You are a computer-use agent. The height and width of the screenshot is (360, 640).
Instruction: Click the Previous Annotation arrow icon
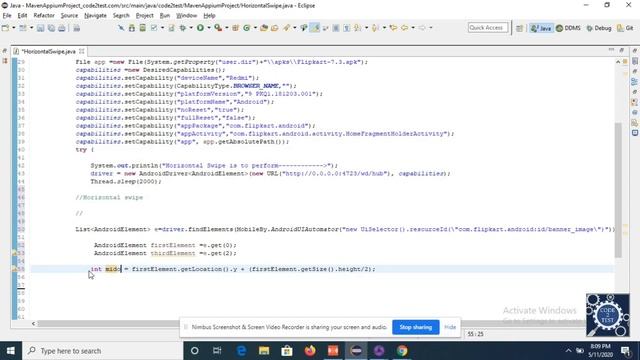[375, 28]
